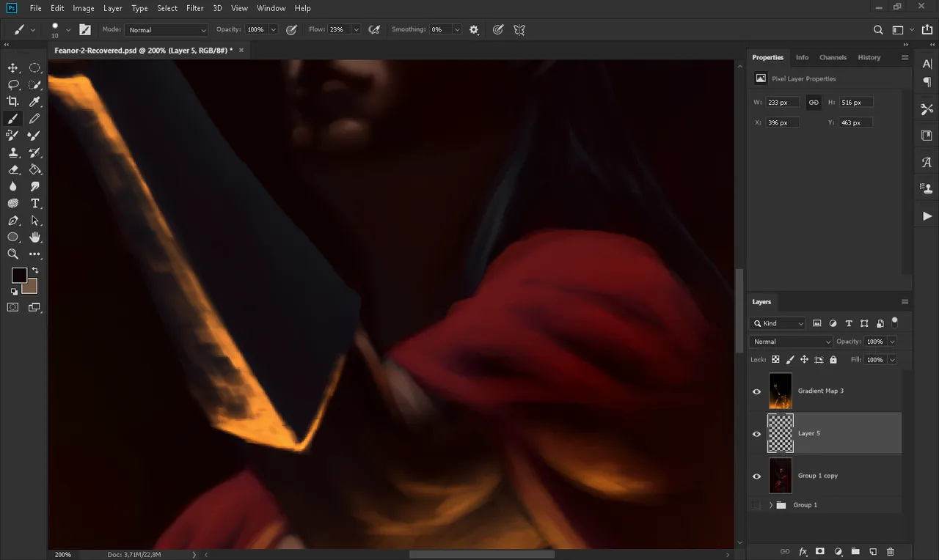Open the Edit Toolbar three-dots menu
This screenshot has height=560, width=939.
[34, 254]
